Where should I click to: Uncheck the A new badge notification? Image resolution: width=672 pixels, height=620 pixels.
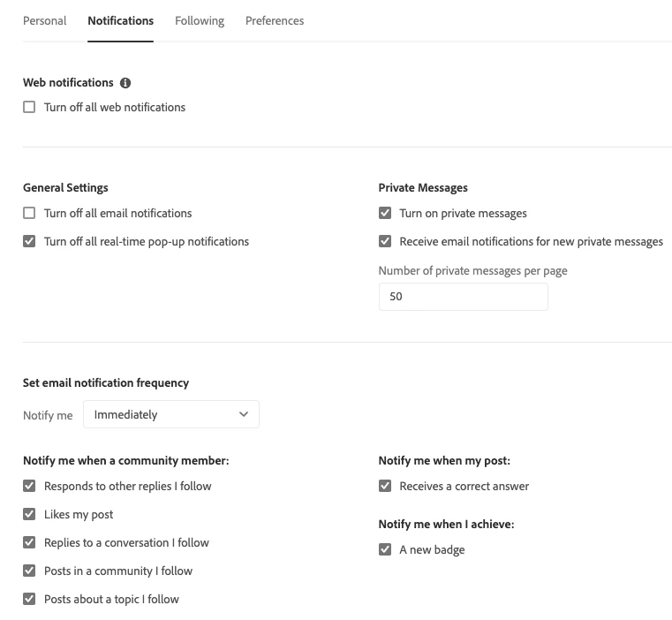[x=385, y=549]
